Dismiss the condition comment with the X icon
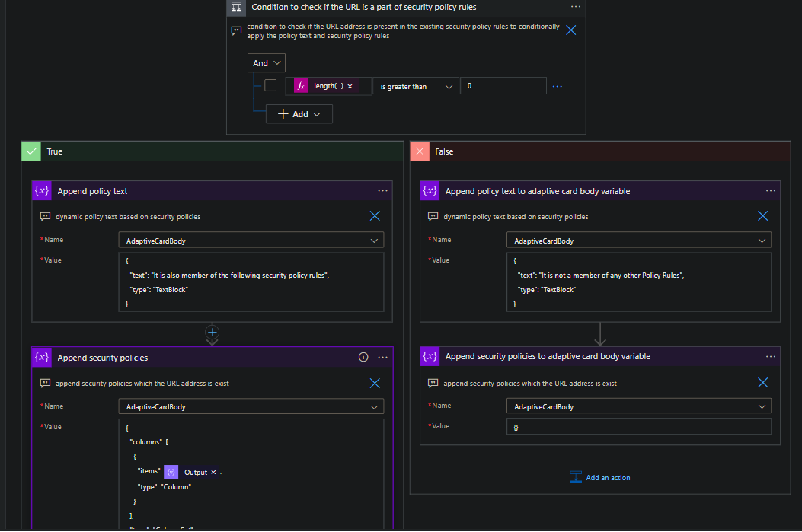This screenshot has width=802, height=532. tap(570, 30)
